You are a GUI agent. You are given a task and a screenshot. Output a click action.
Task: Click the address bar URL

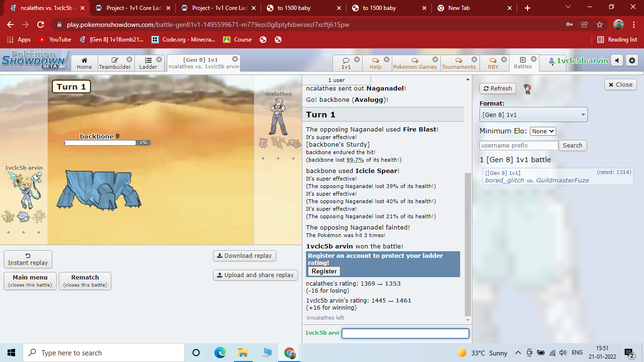(x=208, y=25)
